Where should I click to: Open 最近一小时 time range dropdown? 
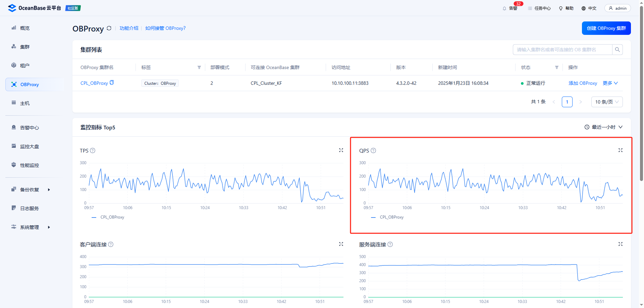604,127
